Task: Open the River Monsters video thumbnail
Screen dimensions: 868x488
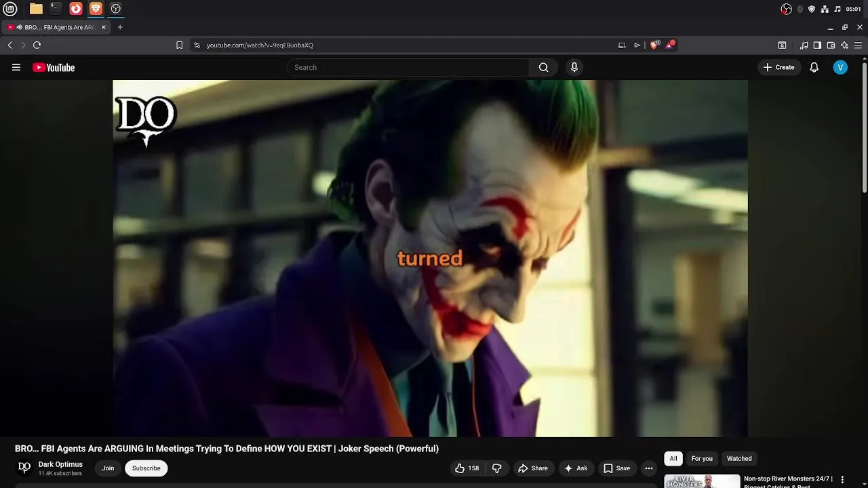Action: (702, 481)
